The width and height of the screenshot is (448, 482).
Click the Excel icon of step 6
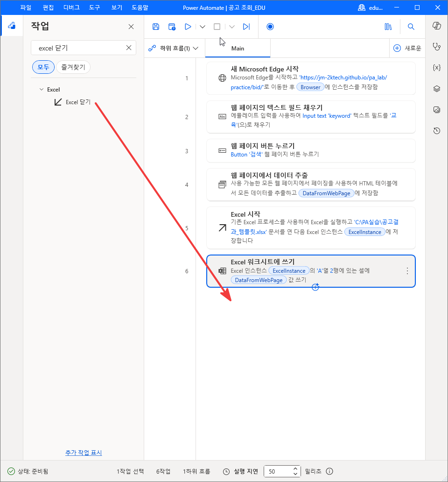click(x=222, y=271)
